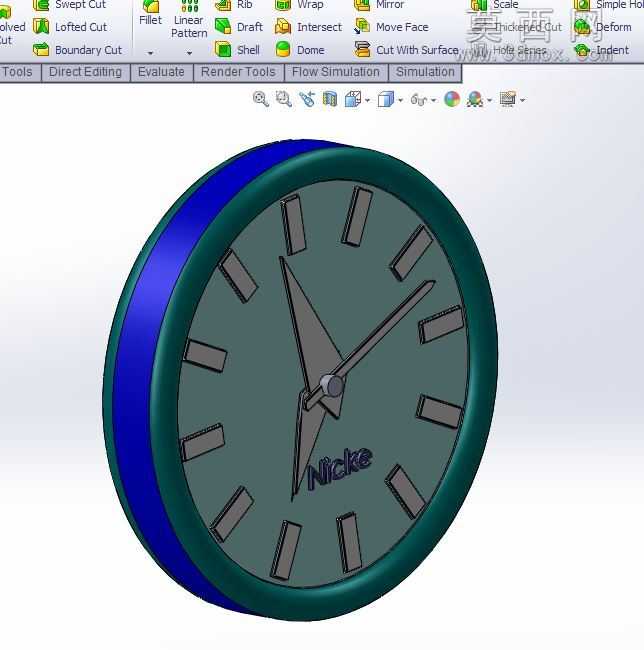
Task: Open the Scale tool
Action: click(494, 5)
